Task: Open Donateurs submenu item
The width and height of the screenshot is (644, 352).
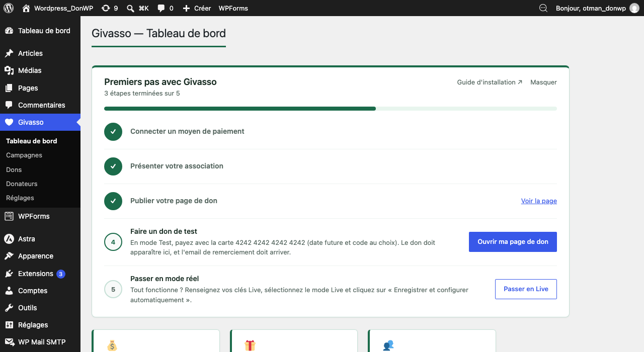Action: (x=22, y=184)
